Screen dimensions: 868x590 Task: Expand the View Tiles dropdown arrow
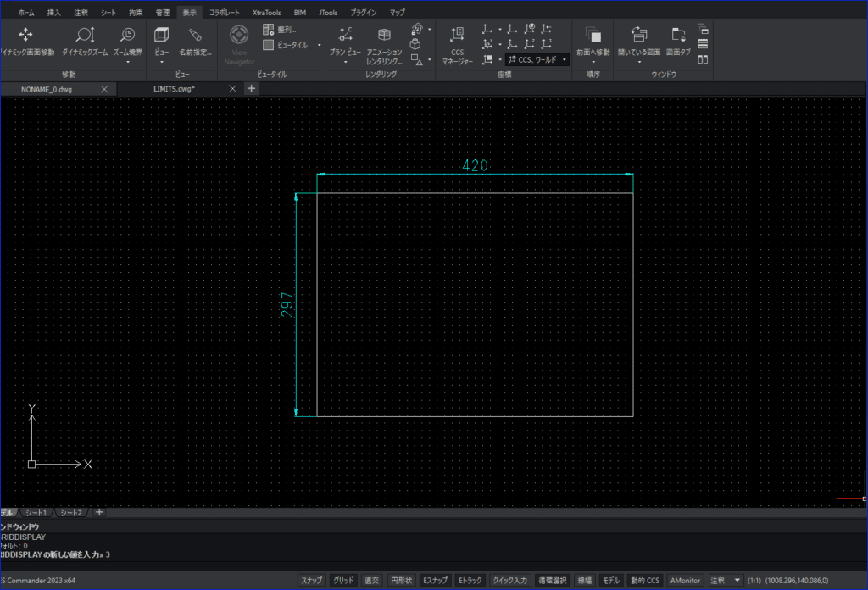(x=320, y=45)
